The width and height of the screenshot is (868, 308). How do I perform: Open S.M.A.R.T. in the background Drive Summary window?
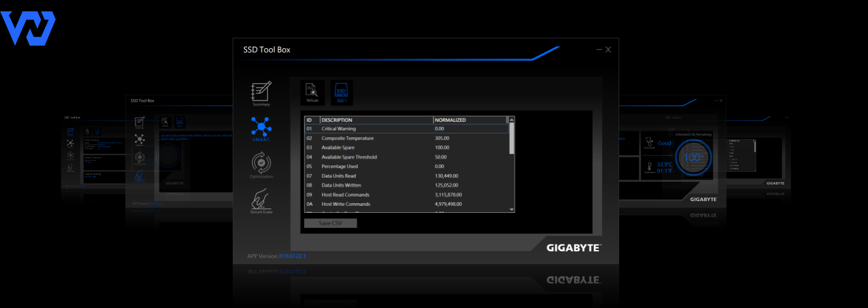tap(71, 143)
